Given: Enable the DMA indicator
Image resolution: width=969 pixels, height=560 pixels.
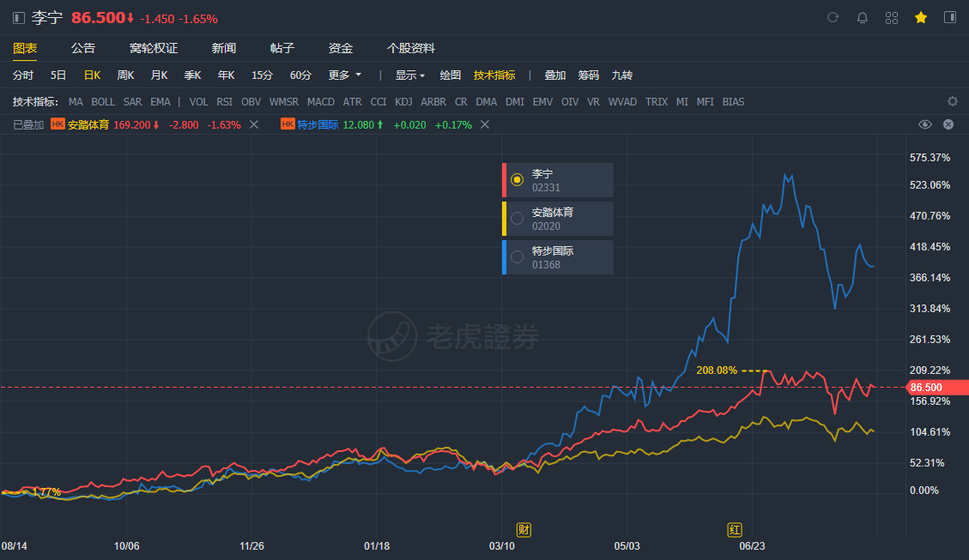Looking at the screenshot, I should coord(487,102).
